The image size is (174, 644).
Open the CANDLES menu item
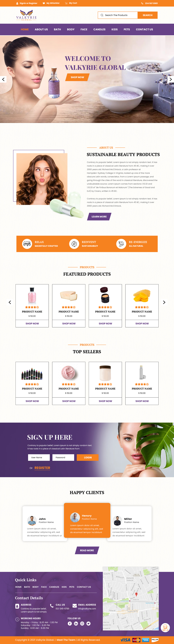(x=99, y=29)
